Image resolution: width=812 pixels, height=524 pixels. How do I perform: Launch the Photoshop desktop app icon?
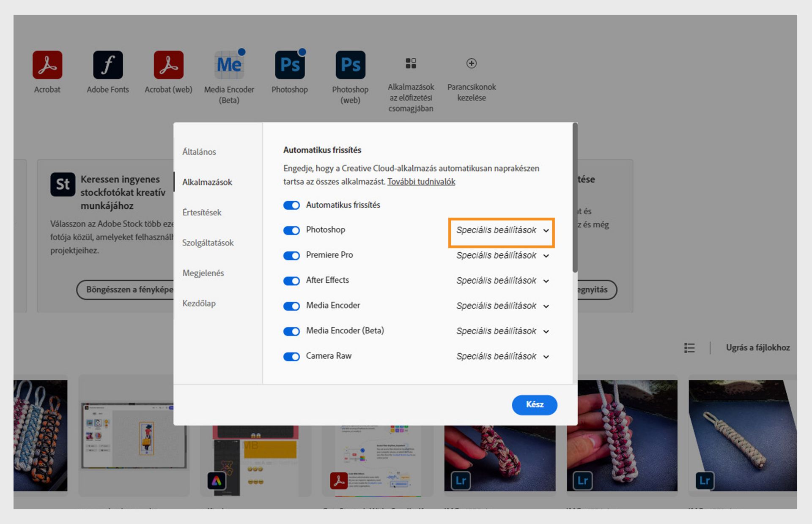[x=290, y=65]
